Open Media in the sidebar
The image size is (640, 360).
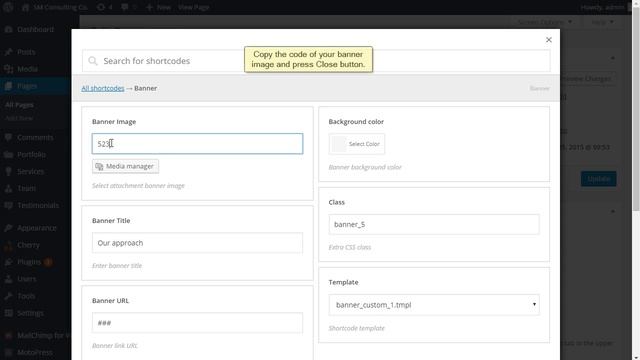[27, 69]
